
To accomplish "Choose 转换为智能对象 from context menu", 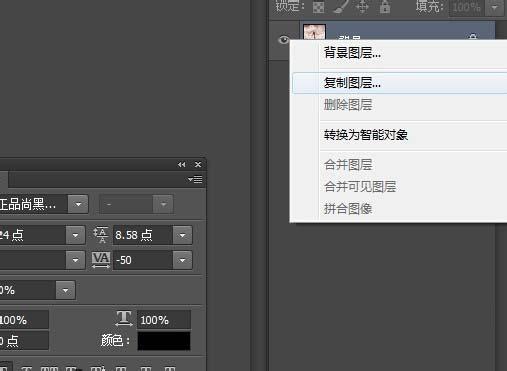I will click(366, 135).
